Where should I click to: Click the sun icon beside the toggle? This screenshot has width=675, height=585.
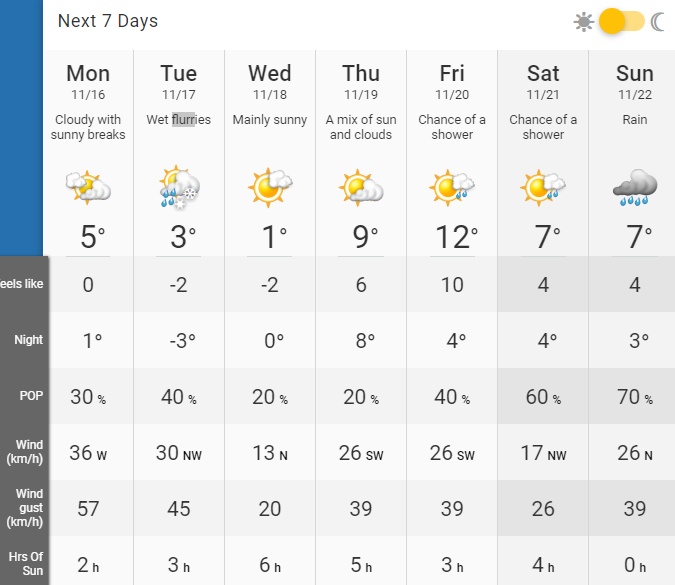pyautogui.click(x=583, y=22)
